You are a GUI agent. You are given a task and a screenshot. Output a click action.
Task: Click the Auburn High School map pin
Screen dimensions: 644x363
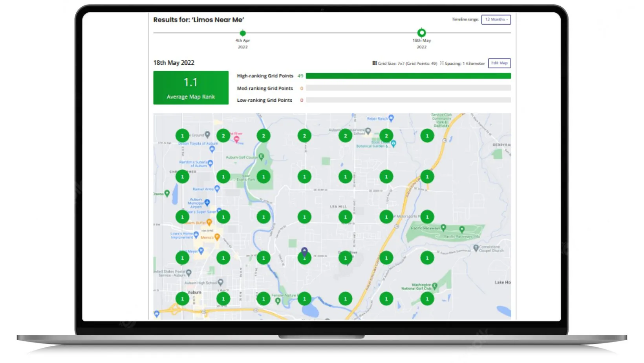(220, 282)
